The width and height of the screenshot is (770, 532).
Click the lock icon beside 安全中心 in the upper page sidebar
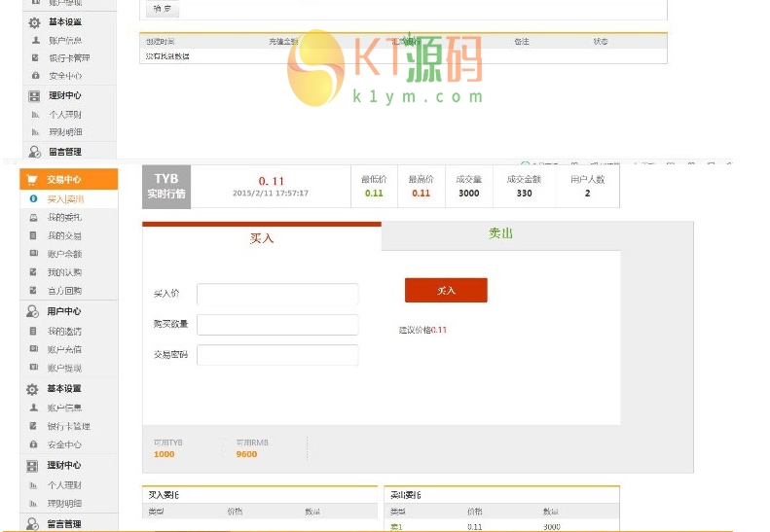click(x=35, y=76)
